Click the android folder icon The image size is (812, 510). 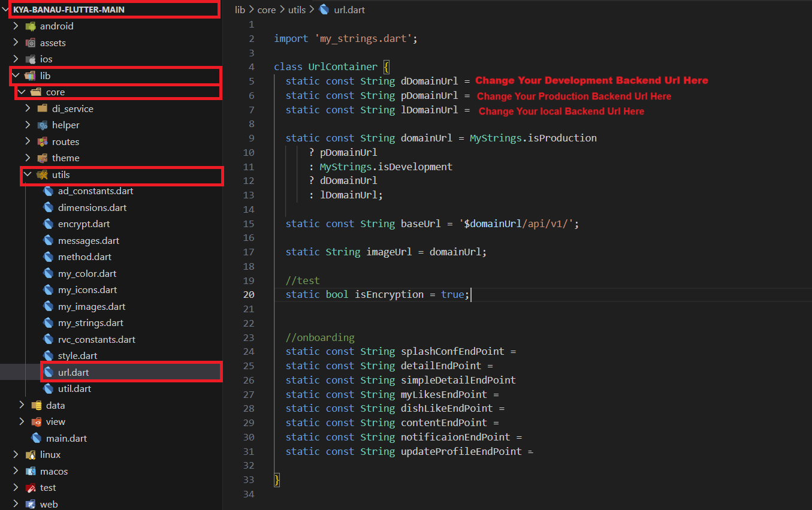pyautogui.click(x=31, y=26)
